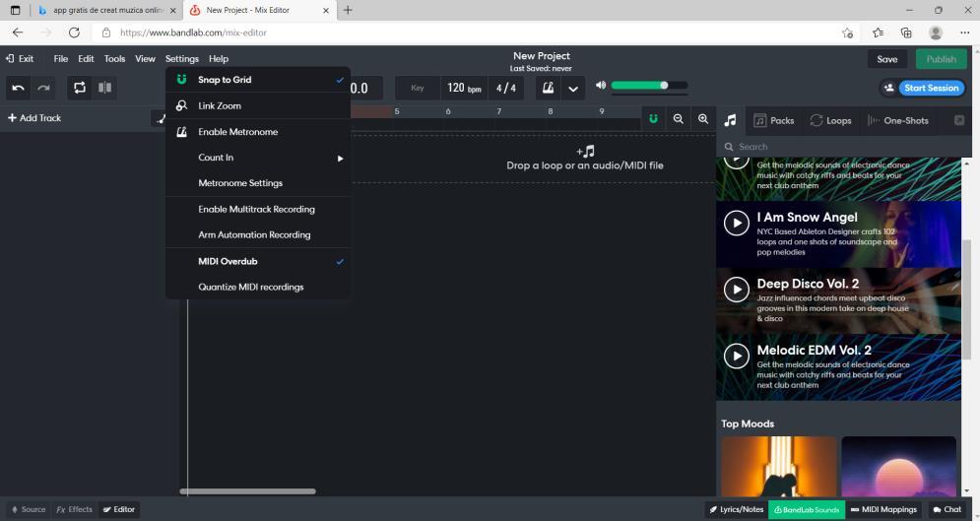Select Quantize MIDI recordings

(257, 287)
